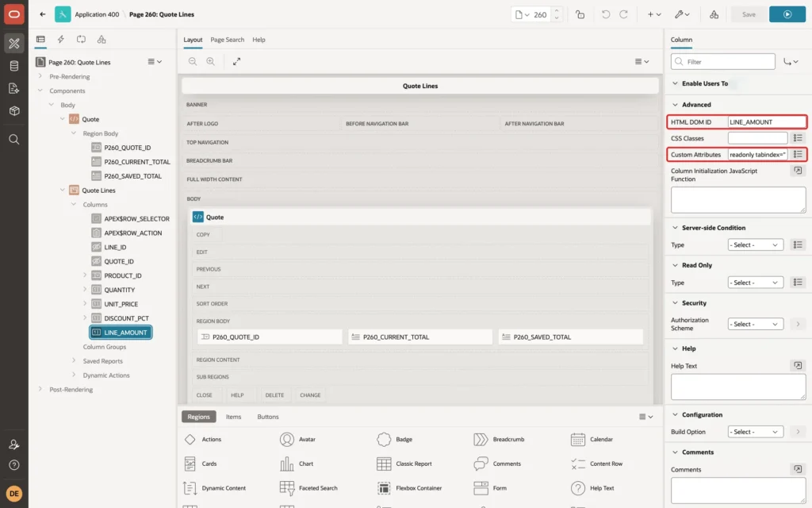The width and height of the screenshot is (812, 508).
Task: Switch to Dynamic Actions lightning tab
Action: [60, 40]
